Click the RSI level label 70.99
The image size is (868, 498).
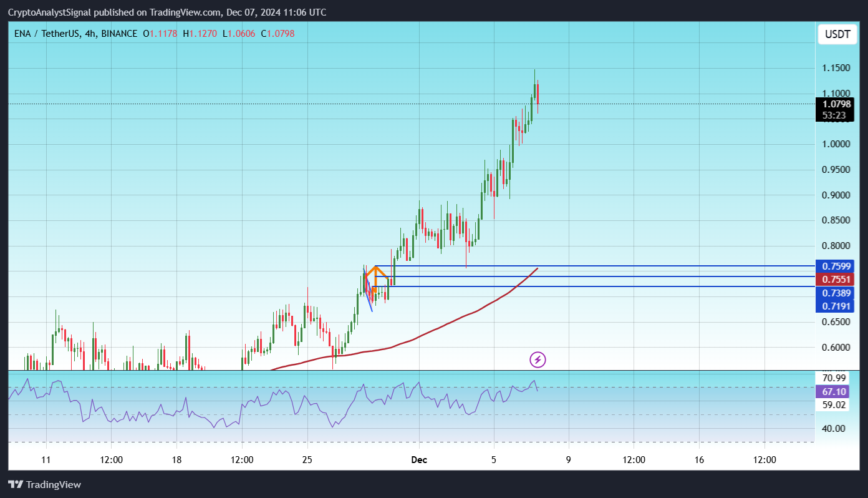click(834, 378)
